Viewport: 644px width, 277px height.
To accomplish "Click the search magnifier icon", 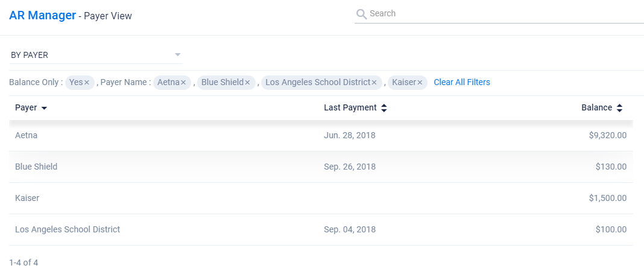I will click(361, 14).
